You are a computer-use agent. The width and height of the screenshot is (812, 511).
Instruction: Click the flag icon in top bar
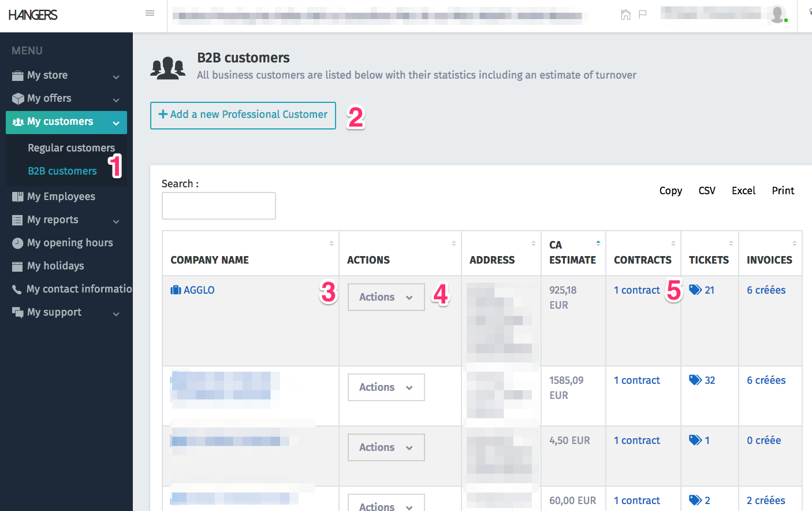tap(643, 14)
